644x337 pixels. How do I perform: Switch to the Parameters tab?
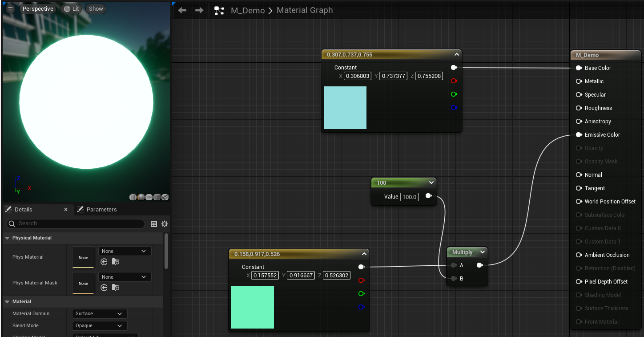pos(97,210)
